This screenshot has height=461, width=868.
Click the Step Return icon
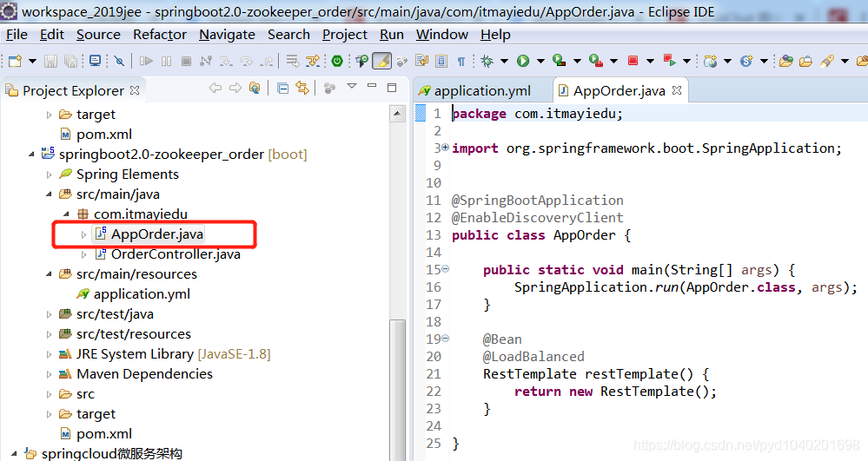[267, 61]
